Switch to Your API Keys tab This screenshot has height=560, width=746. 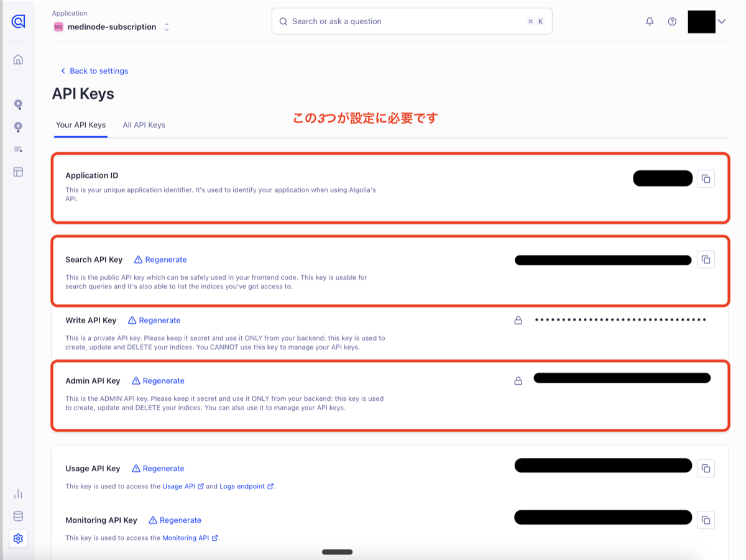click(81, 125)
